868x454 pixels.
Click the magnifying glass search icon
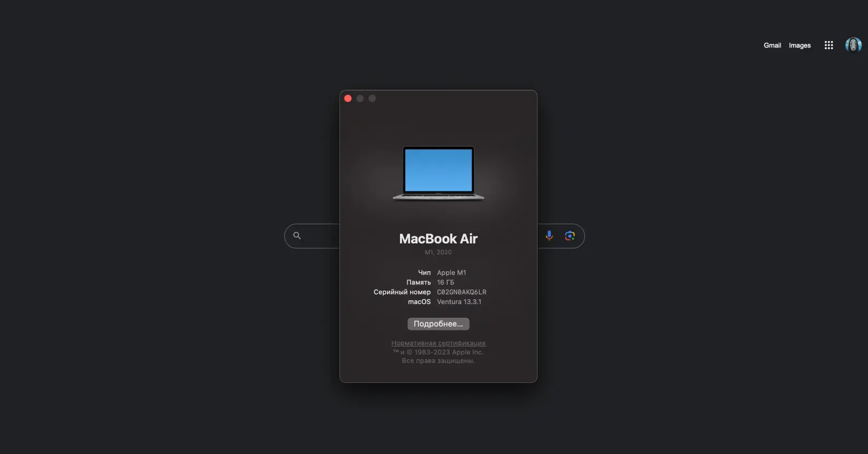(x=297, y=236)
